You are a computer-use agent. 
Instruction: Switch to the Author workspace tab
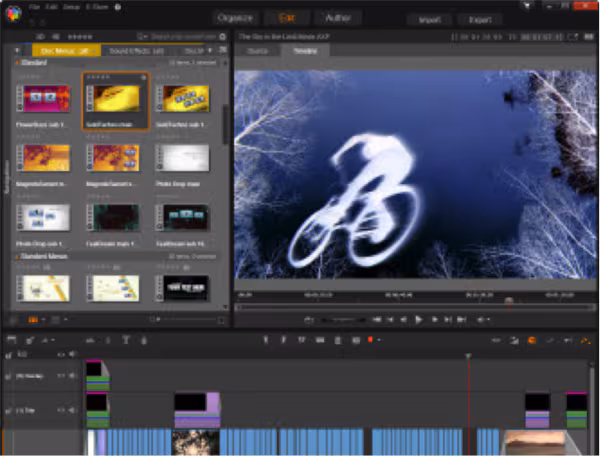(x=338, y=18)
